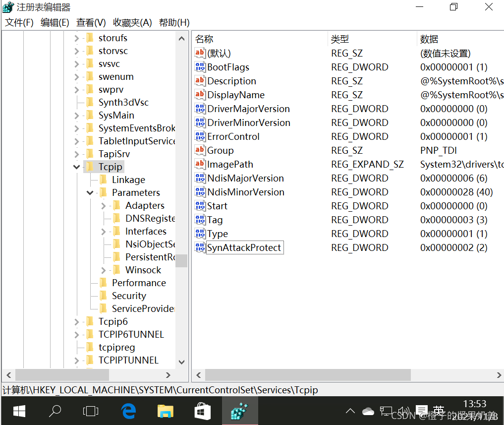The height and width of the screenshot is (425, 504).
Task: Click the DisplayName string value icon
Action: tap(200, 95)
